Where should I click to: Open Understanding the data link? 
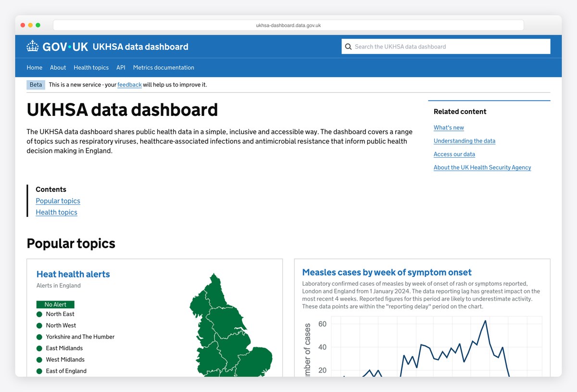[464, 141]
